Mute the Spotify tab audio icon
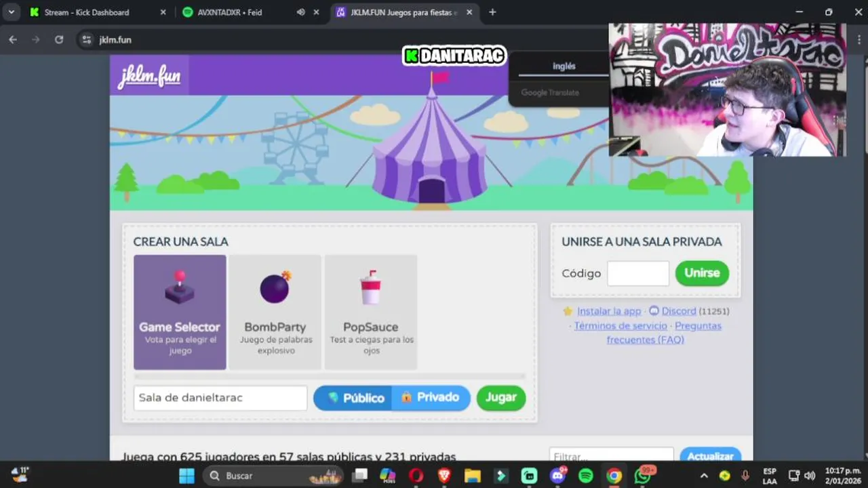 (x=300, y=12)
